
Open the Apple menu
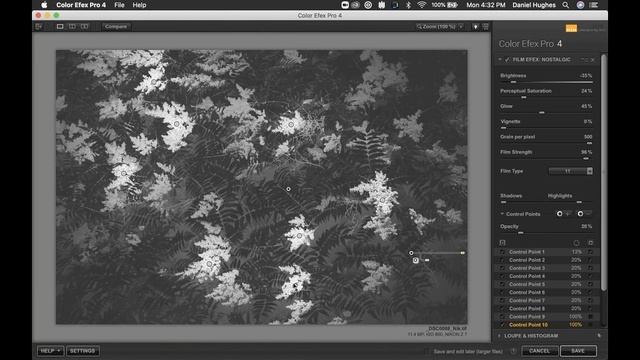pyautogui.click(x=44, y=5)
